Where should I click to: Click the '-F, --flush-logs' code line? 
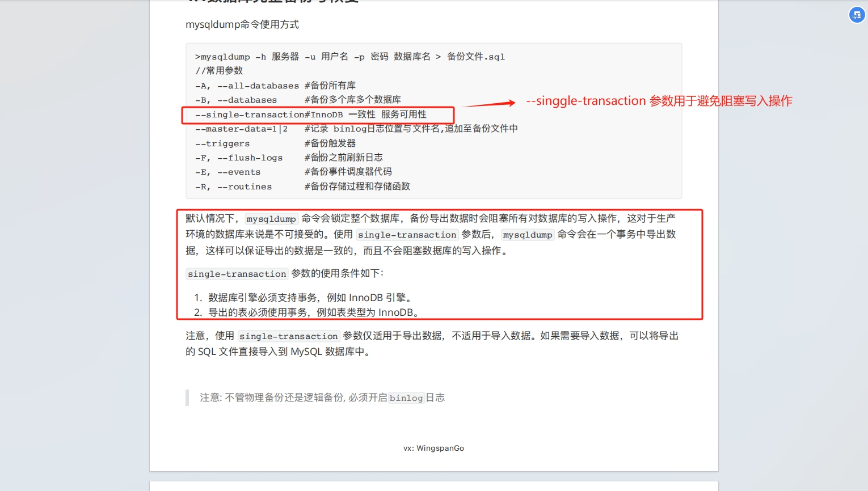289,158
